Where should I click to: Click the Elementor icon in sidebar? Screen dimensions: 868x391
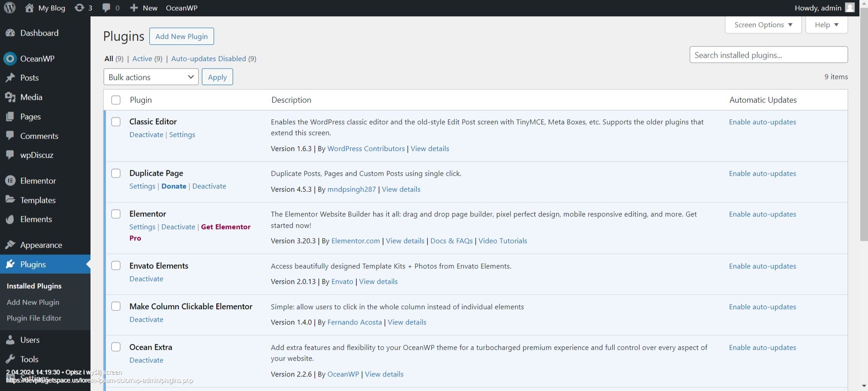[10, 180]
